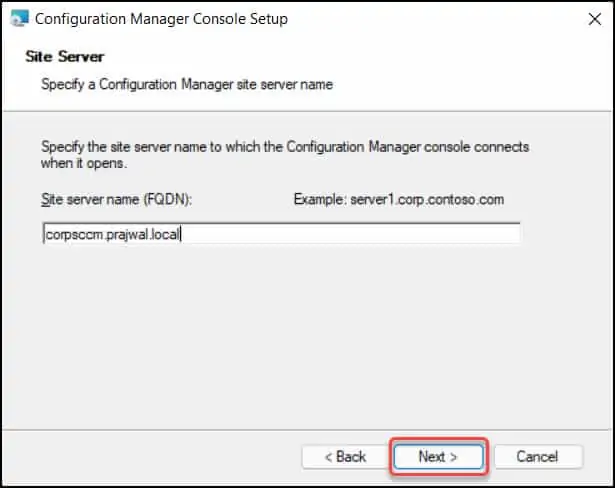Viewport: 615px width, 488px height.
Task: Click 'Specify a Configuration Manager site server name'
Action: (187, 84)
